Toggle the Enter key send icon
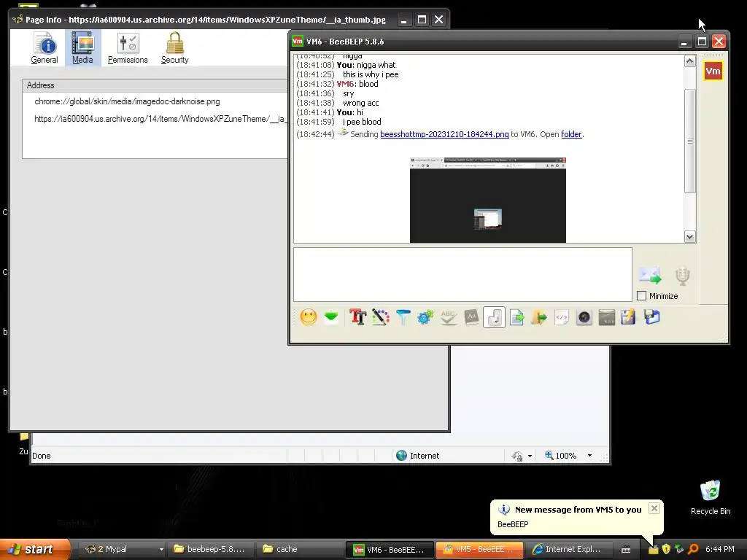747x560 pixels. pos(494,317)
